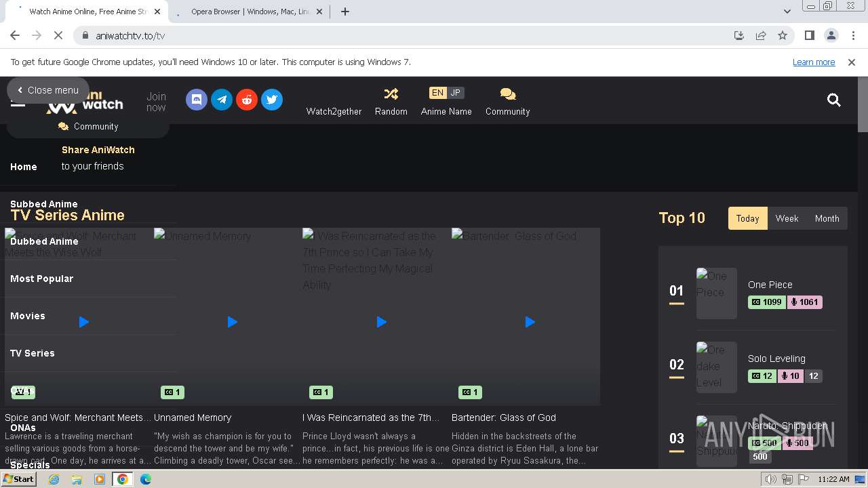Open Solo Leveling in Top 10
868x488 pixels.
(776, 359)
